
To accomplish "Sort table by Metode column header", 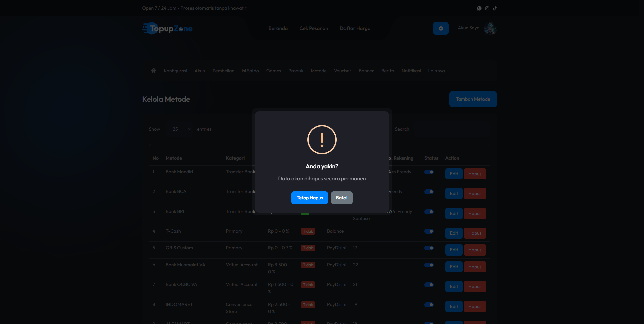I will pyautogui.click(x=174, y=158).
